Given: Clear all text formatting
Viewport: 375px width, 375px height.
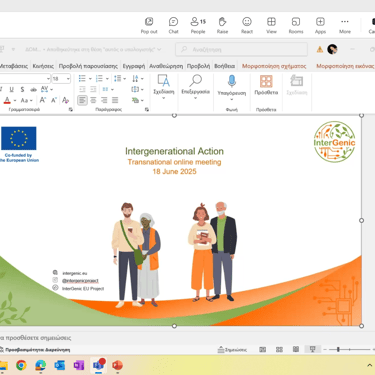Looking at the screenshot, I should pos(65,100).
